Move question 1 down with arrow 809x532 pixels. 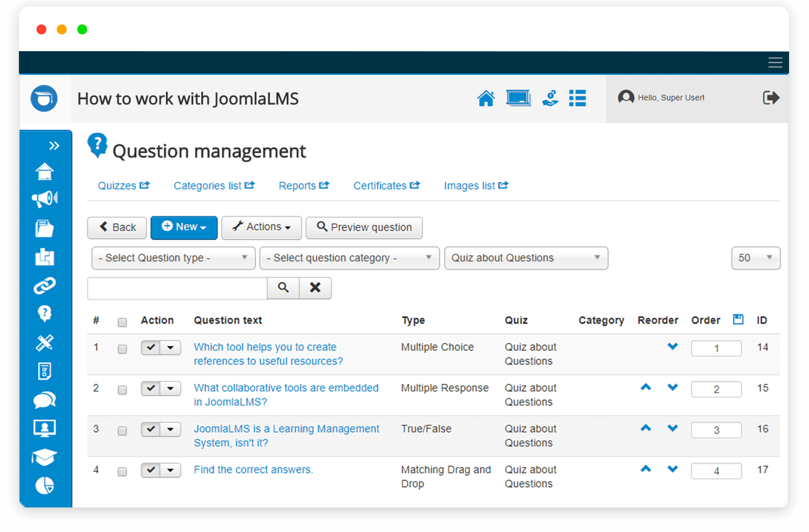point(672,347)
